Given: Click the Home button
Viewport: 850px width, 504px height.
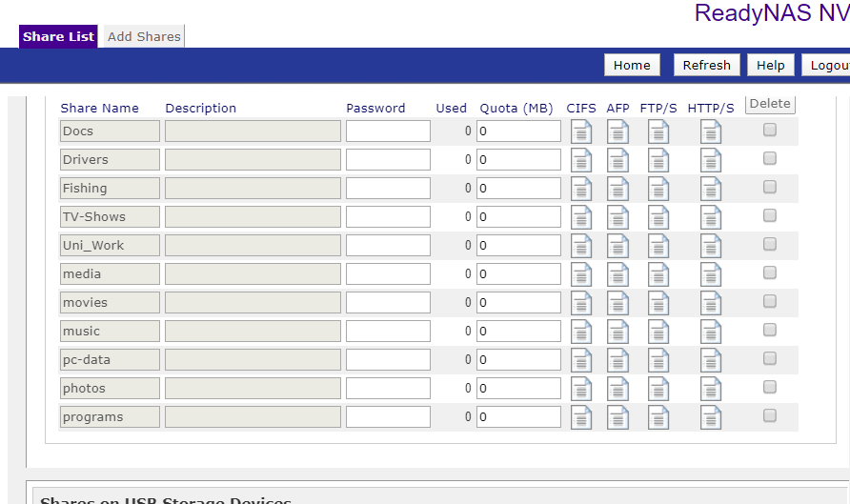Looking at the screenshot, I should [x=632, y=65].
